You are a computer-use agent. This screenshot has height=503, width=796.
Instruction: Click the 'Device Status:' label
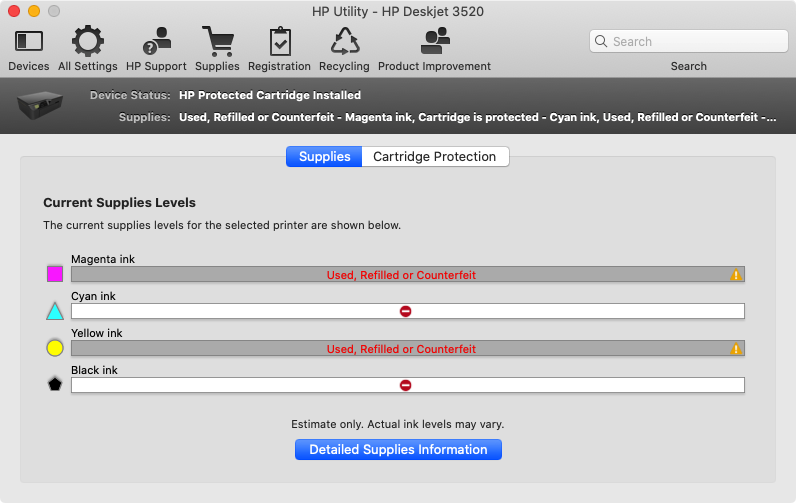pos(130,95)
